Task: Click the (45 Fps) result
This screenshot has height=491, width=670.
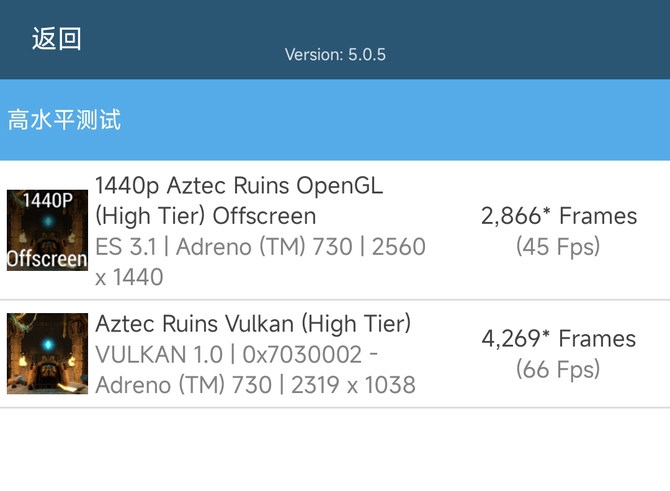Action: click(x=558, y=246)
